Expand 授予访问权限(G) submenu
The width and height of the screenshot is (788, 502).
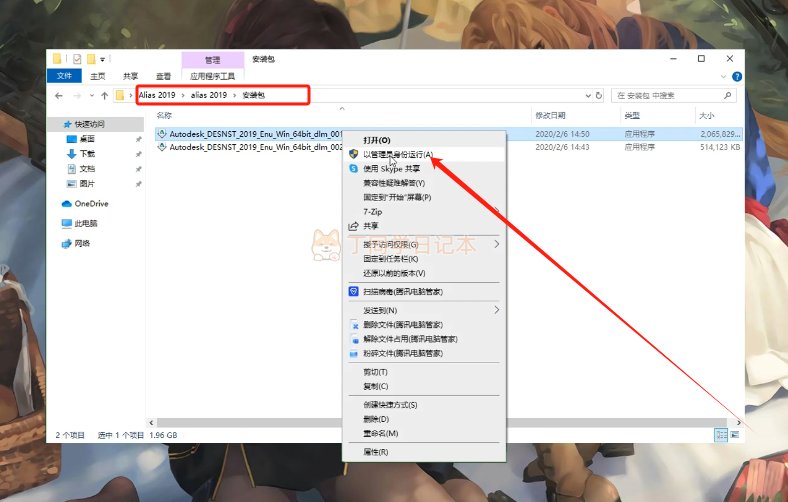click(425, 244)
